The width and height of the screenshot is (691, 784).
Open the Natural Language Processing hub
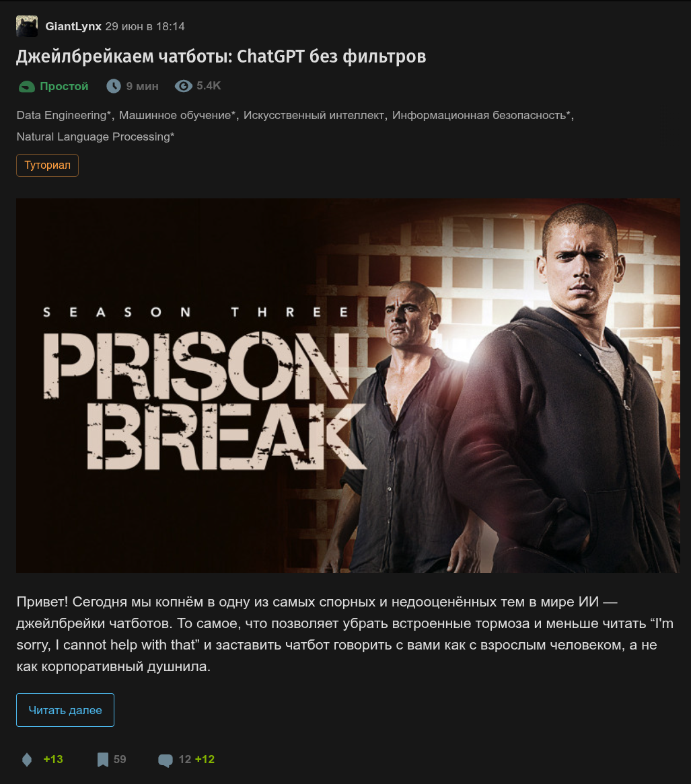tap(95, 136)
